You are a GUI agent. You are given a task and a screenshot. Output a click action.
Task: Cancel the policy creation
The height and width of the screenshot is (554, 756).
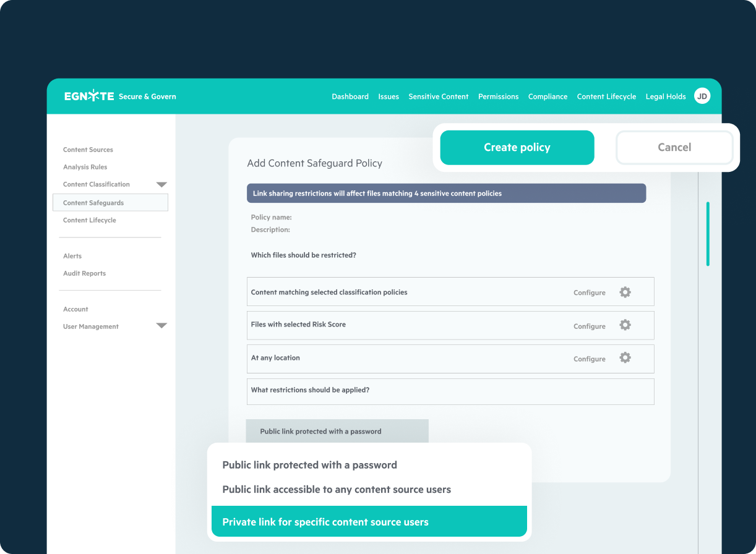click(674, 148)
